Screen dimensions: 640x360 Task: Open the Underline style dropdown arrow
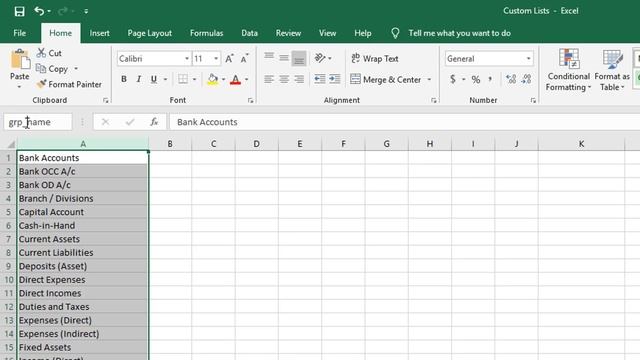point(165,79)
